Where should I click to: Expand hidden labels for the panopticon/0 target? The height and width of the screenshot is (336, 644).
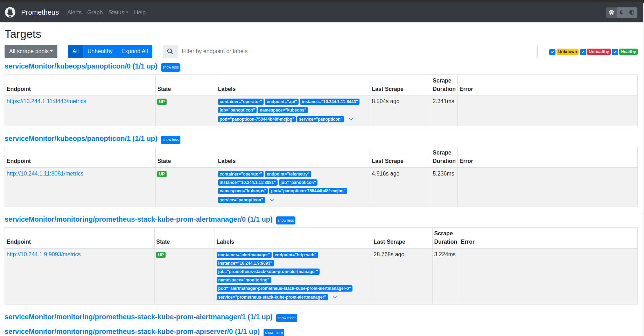(351, 119)
